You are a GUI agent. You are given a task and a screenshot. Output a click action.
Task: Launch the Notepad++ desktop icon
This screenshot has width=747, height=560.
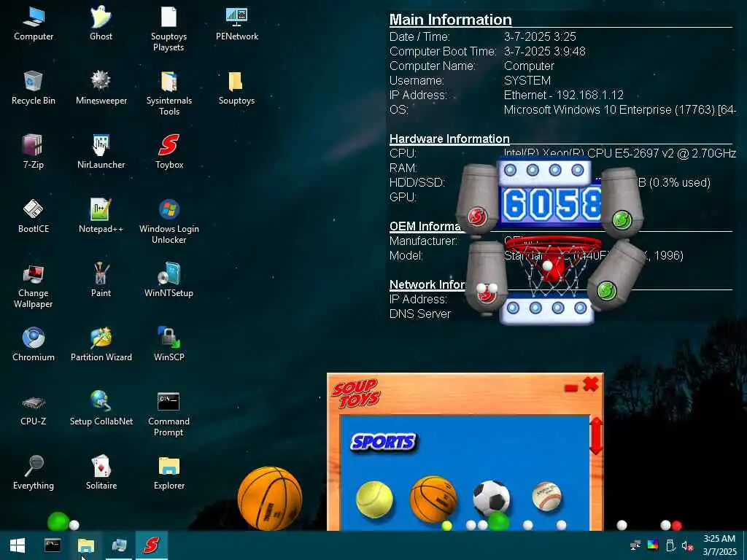click(x=101, y=216)
